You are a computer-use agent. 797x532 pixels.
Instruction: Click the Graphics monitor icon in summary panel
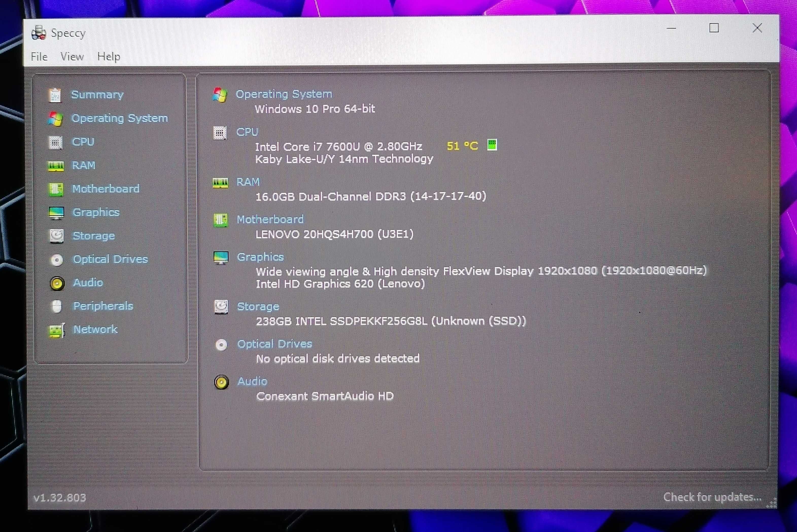click(221, 258)
